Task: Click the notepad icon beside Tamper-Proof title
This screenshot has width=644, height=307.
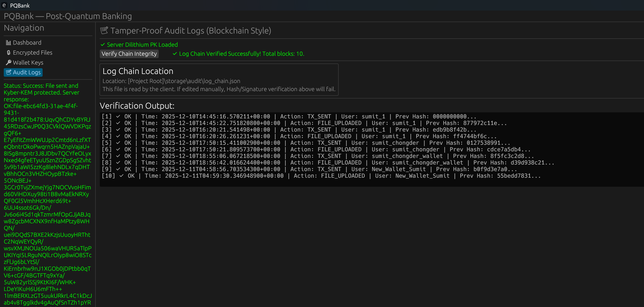Action: (104, 30)
